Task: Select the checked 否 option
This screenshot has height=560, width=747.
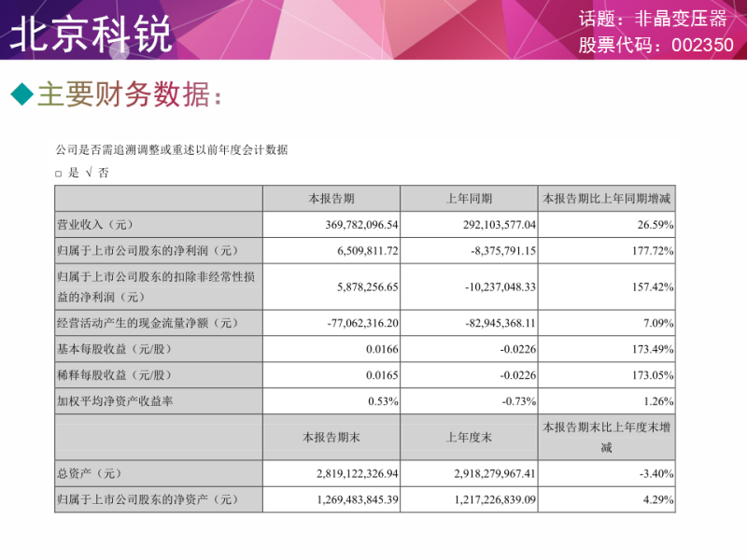Action: pos(97,173)
